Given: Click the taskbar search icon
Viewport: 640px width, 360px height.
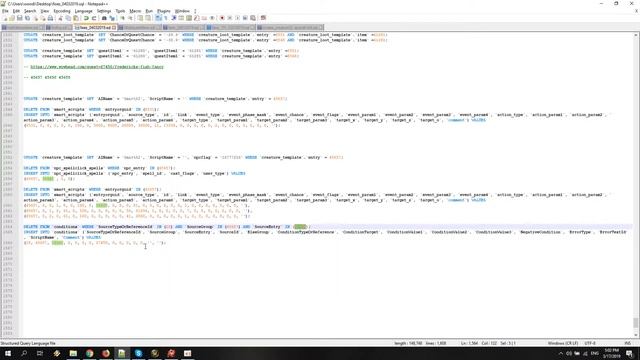Looking at the screenshot, I should (24, 353).
